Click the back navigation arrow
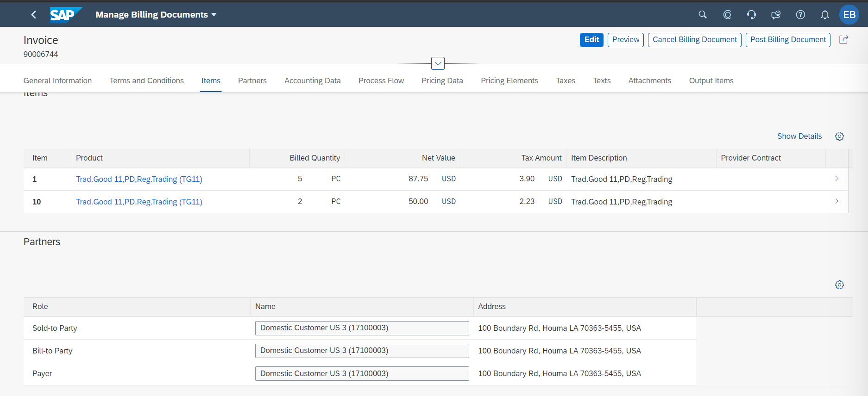Screen dimensions: 868x396 pyautogui.click(x=33, y=15)
